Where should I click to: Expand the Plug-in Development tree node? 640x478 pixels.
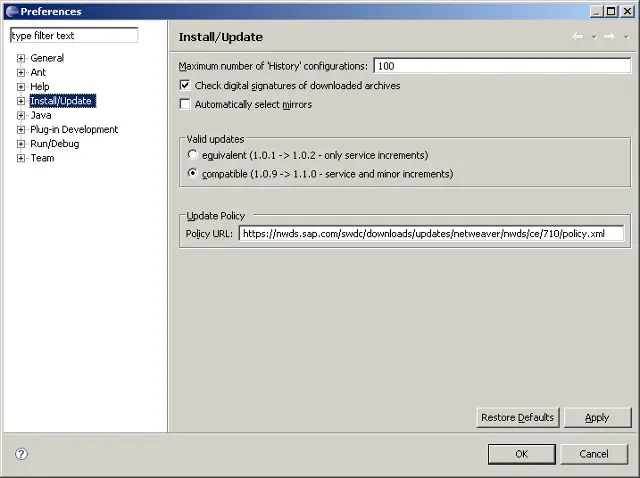[21, 130]
